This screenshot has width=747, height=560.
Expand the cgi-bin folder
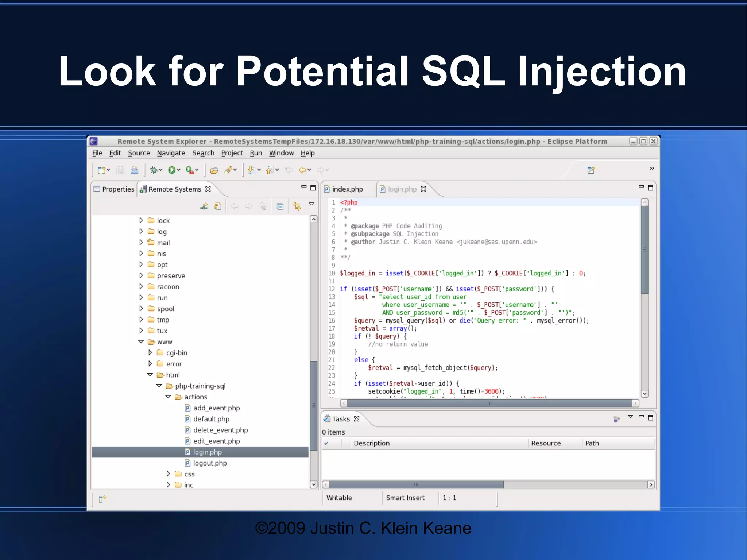click(150, 353)
